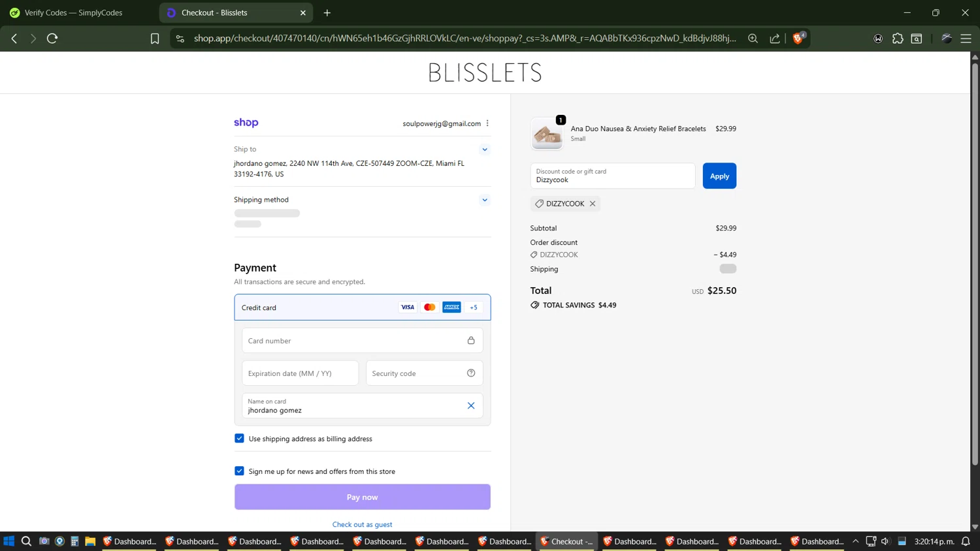Click the browser address bar URL
This screenshot has height=551, width=980.
[x=465, y=39]
